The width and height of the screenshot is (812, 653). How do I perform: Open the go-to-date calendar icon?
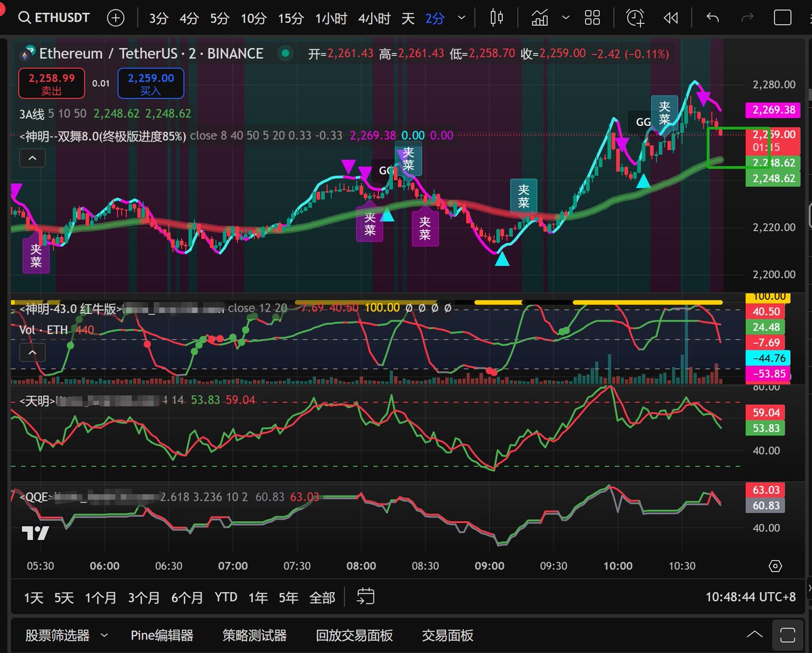click(366, 597)
